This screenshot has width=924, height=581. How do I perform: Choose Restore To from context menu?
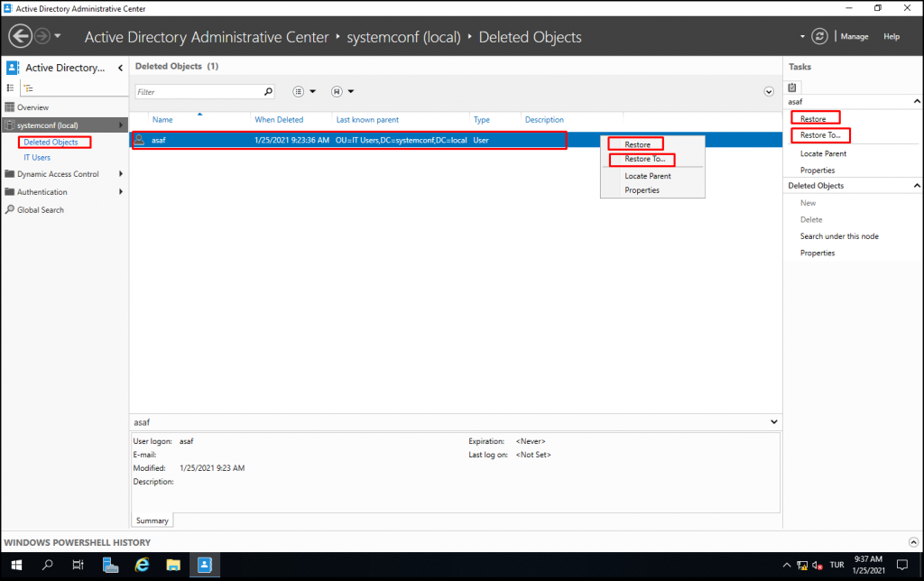point(642,159)
